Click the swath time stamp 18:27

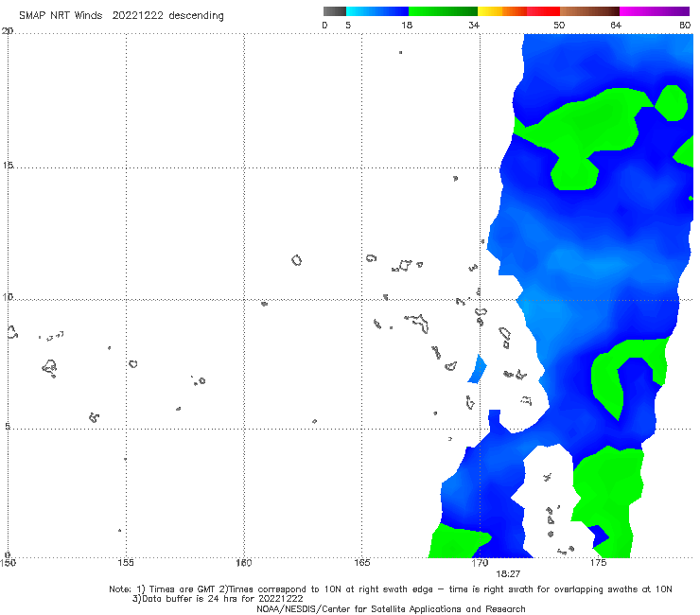pyautogui.click(x=508, y=574)
